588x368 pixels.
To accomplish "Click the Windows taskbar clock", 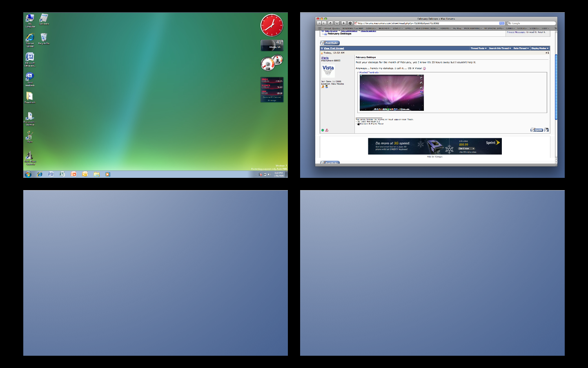I will tap(279, 175).
